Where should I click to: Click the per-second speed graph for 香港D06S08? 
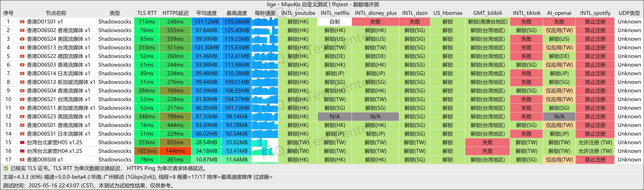click(265, 160)
